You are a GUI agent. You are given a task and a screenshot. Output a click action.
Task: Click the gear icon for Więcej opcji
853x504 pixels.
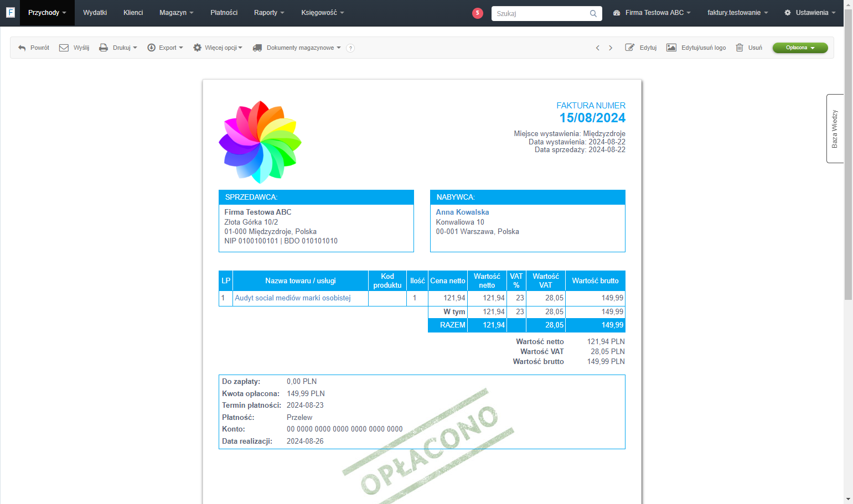(x=197, y=48)
